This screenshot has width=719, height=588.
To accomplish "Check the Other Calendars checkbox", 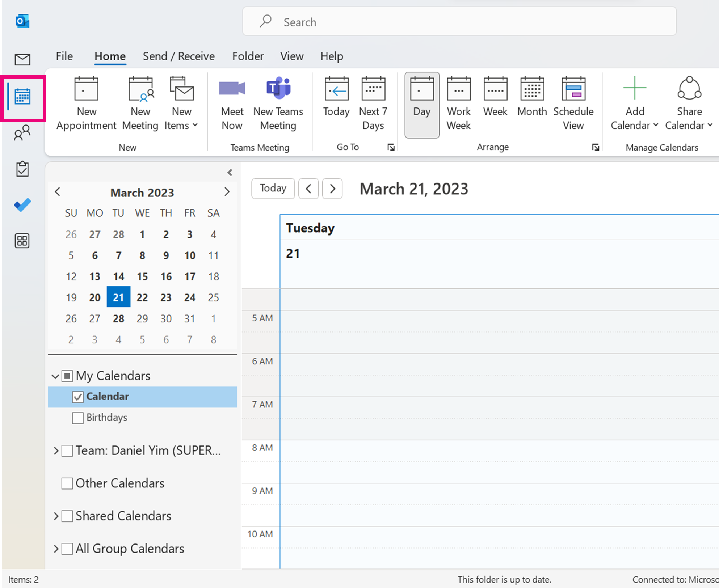I will [67, 483].
